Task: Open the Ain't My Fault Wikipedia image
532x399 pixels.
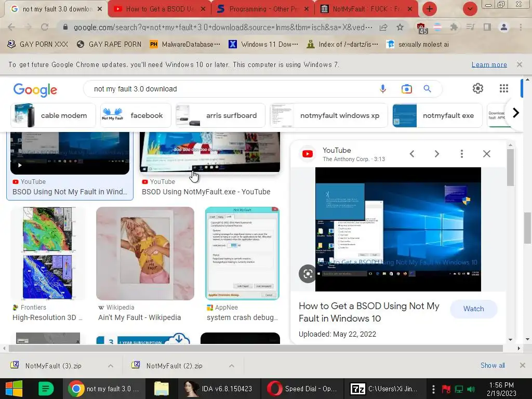Action: click(x=145, y=253)
